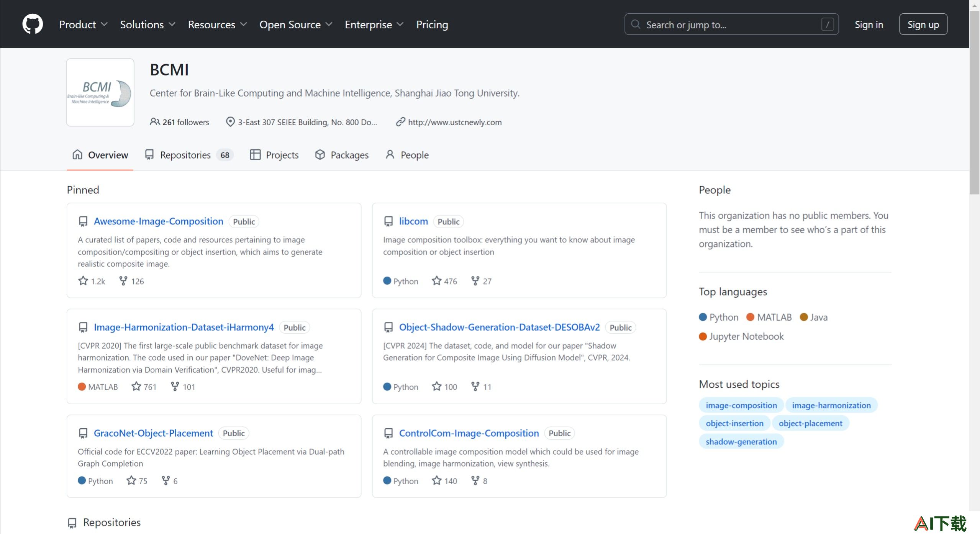Go to Pricing page
This screenshot has height=534, width=980.
(432, 25)
